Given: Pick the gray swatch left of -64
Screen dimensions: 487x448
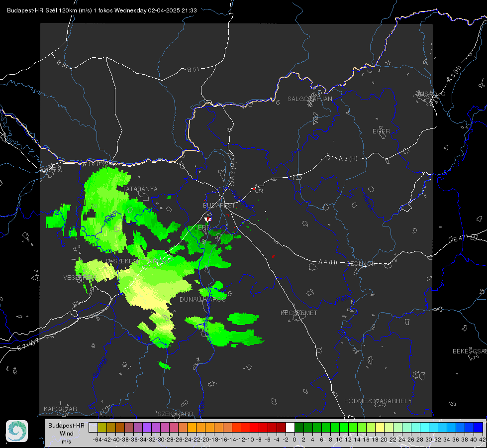Looking at the screenshot, I should tap(93, 427).
